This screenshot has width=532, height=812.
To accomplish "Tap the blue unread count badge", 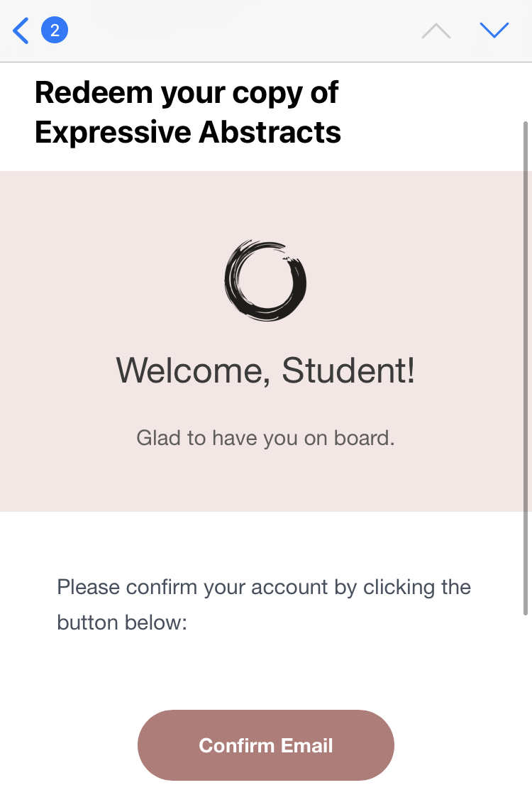I will point(55,31).
